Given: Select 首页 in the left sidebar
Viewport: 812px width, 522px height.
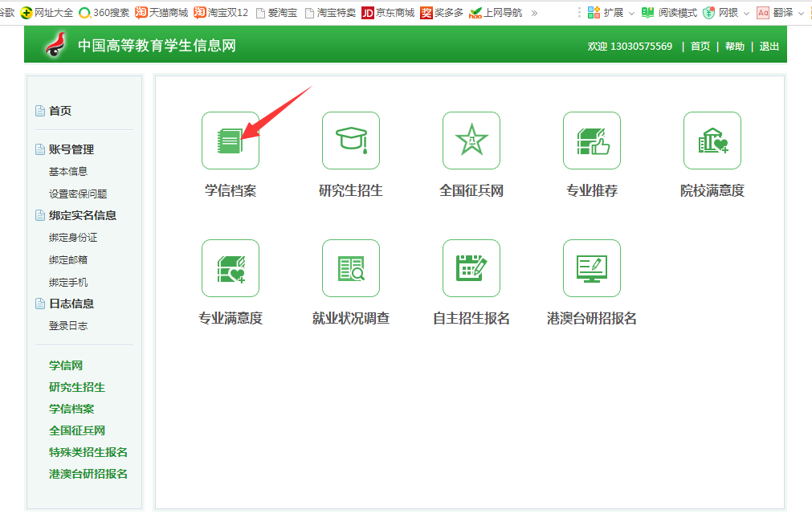Looking at the screenshot, I should [60, 111].
